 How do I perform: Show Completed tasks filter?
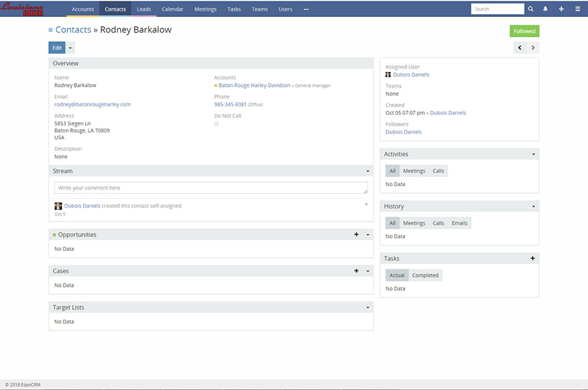425,276
